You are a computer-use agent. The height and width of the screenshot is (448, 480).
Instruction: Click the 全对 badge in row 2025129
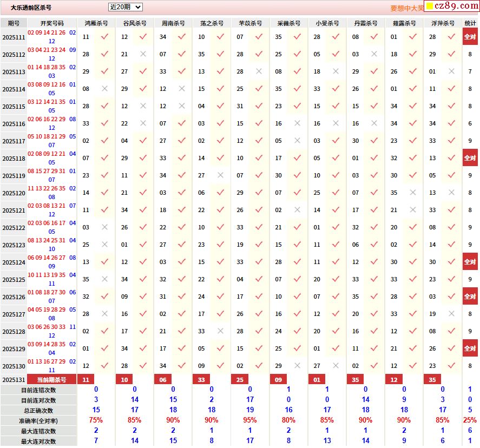(x=470, y=348)
